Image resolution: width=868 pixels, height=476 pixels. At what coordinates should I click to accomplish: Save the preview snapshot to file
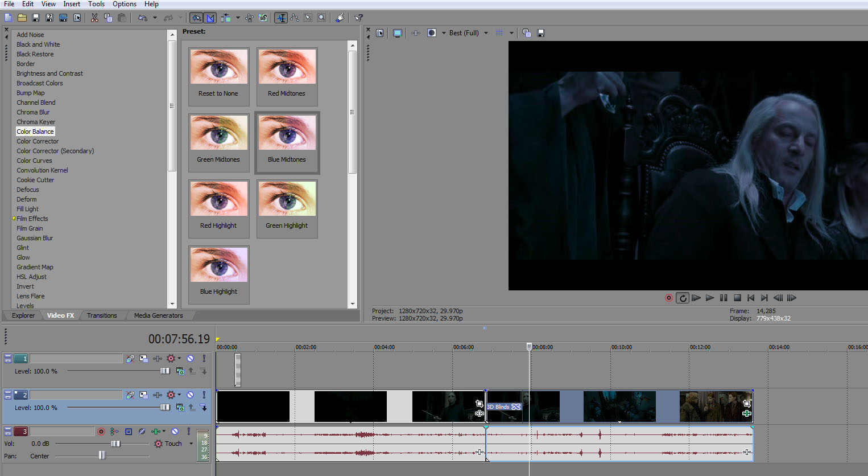pyautogui.click(x=541, y=33)
